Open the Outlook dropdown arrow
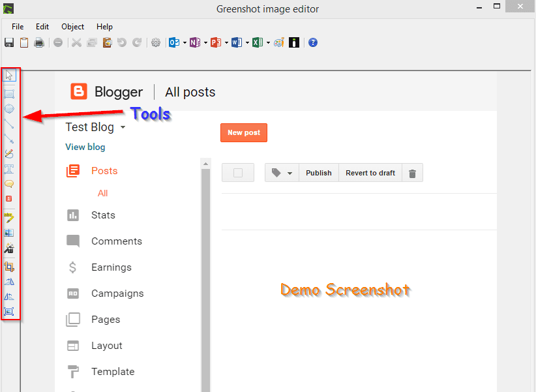This screenshot has width=536, height=392. pyautogui.click(x=185, y=43)
